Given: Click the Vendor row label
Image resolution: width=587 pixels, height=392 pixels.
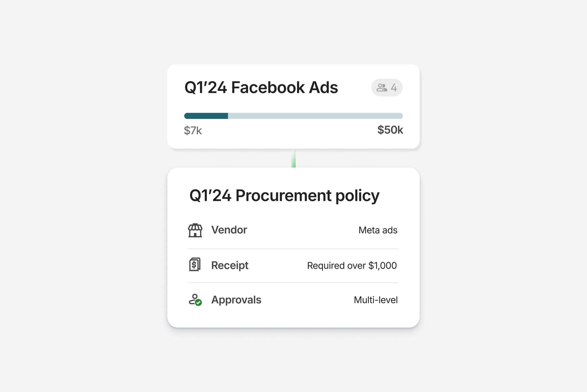Looking at the screenshot, I should pos(229,230).
